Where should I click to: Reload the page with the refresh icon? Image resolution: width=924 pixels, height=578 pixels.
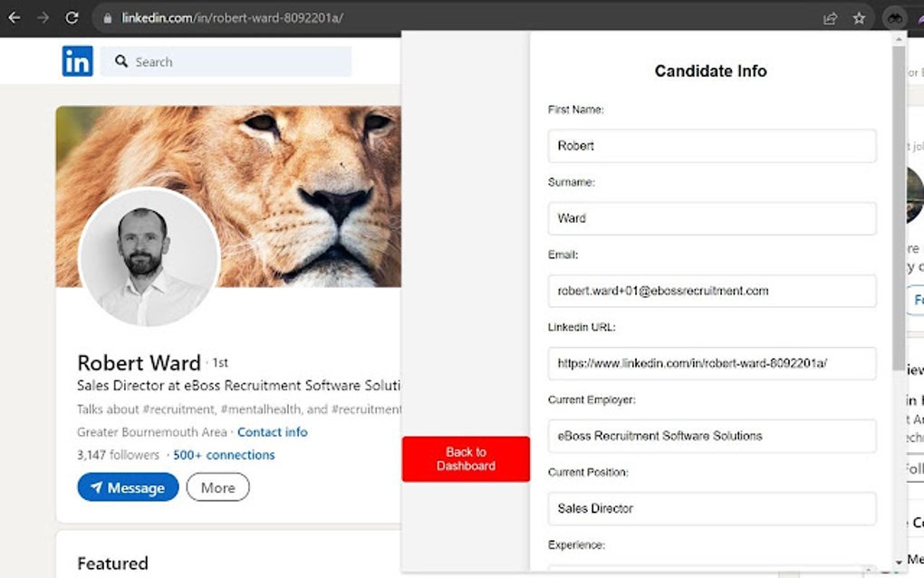tap(72, 17)
